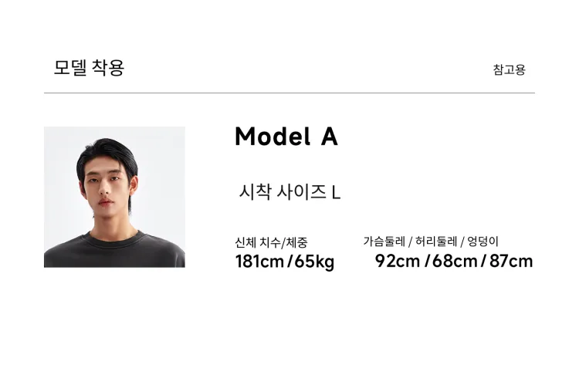This screenshot has width=579, height=392.
Task: Select the 92cm chest measurement
Action: point(398,262)
